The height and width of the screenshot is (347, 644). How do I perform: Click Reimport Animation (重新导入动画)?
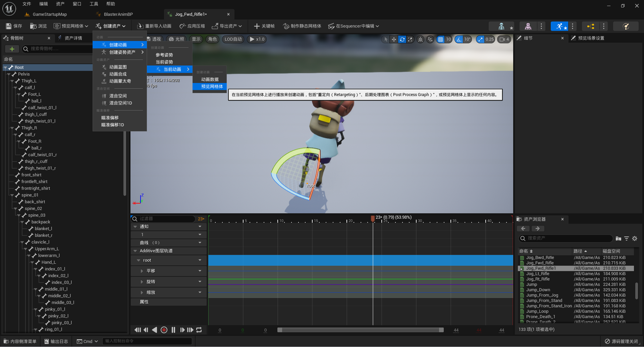click(154, 26)
